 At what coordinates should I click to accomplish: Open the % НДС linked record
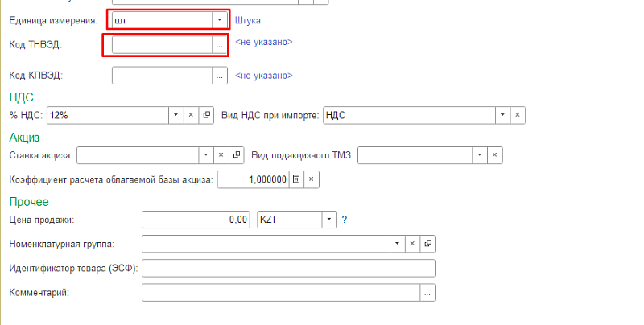coord(207,115)
